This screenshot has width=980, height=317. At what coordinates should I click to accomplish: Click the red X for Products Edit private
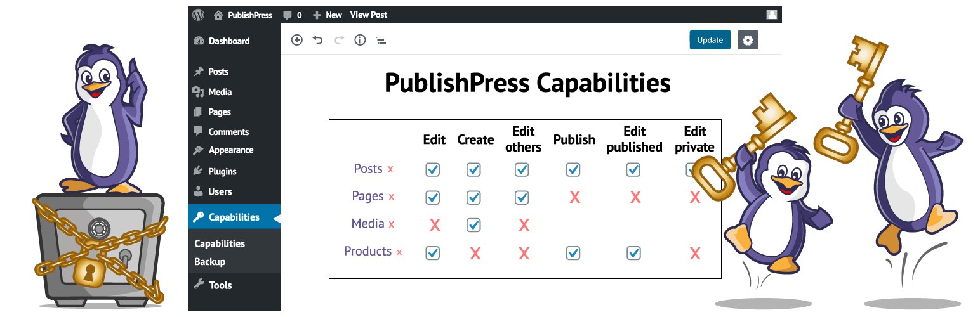[x=695, y=254]
